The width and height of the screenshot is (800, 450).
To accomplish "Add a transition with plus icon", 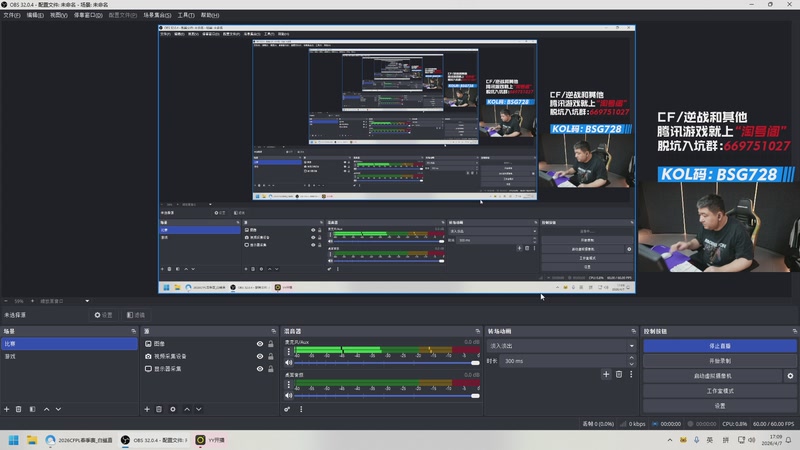I will [x=606, y=374].
